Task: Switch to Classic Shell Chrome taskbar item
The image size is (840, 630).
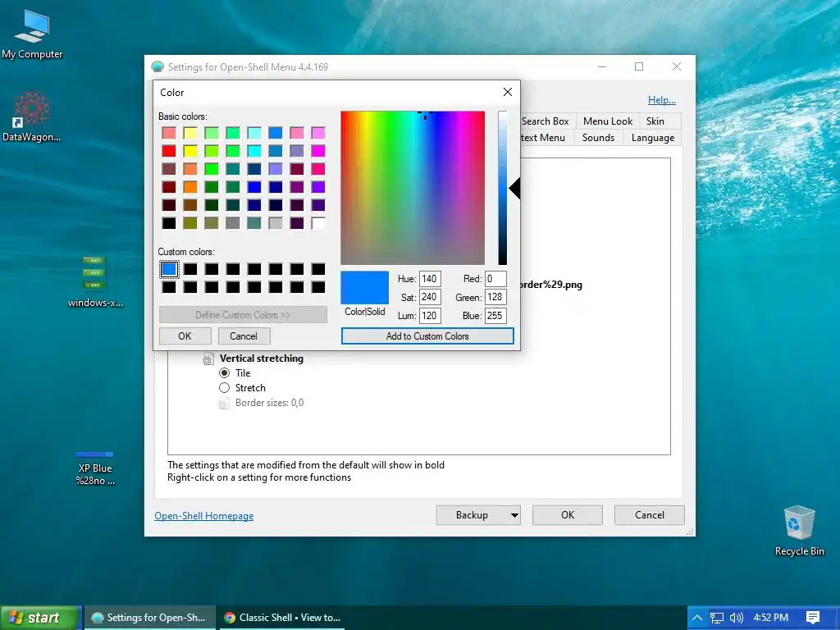Action: click(x=282, y=618)
